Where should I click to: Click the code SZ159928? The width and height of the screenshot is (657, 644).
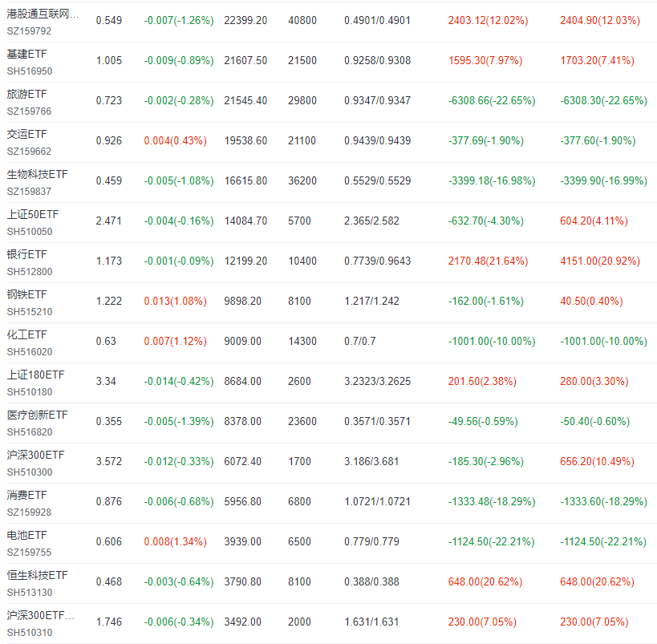tap(29, 512)
